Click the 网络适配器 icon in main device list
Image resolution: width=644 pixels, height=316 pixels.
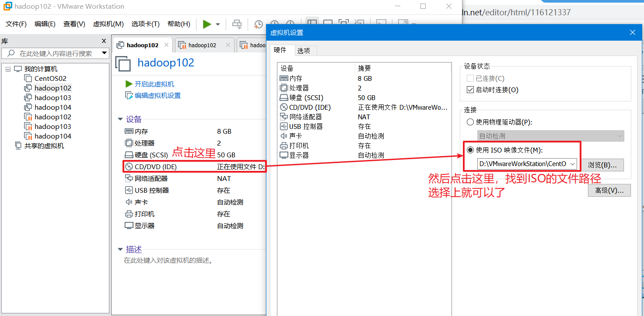pos(129,178)
